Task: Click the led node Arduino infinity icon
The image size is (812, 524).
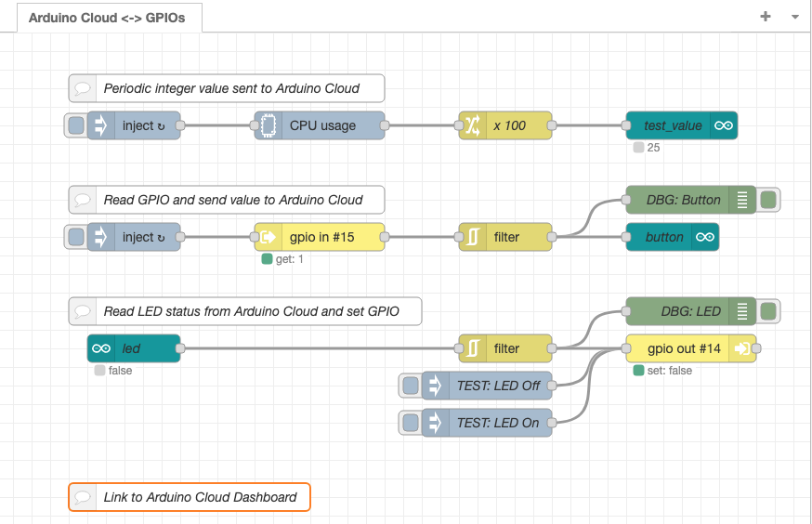Action: coord(101,348)
